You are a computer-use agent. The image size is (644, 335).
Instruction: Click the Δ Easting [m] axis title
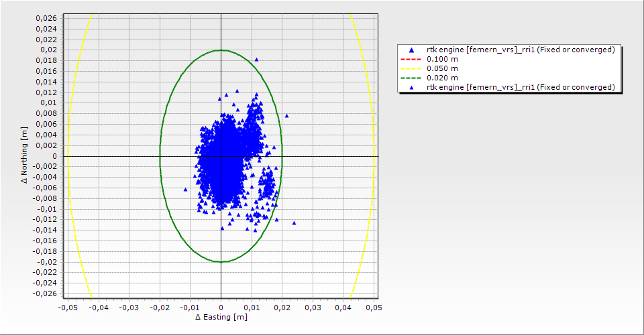point(221,317)
